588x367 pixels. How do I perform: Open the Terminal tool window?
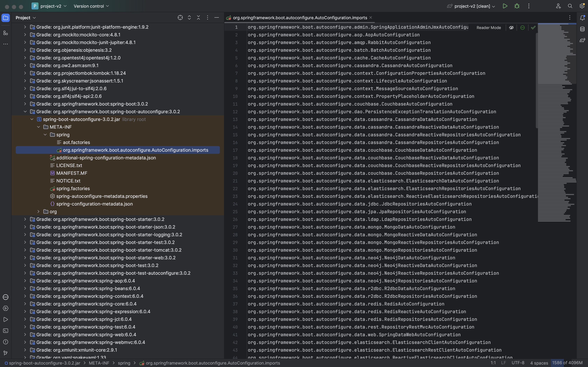coord(6,331)
